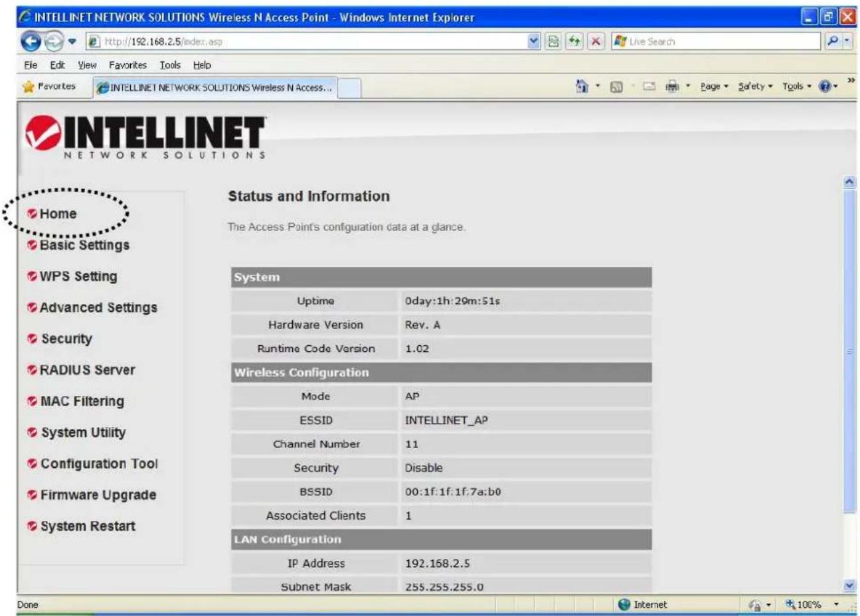The width and height of the screenshot is (860, 616).
Task: Open the search provider dropdown arrow
Action: click(x=847, y=42)
